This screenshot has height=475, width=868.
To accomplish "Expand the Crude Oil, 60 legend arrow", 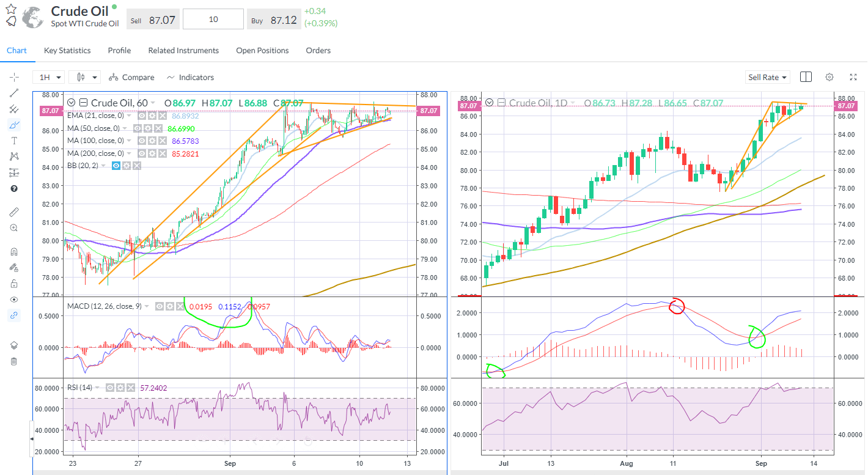I will coord(153,103).
